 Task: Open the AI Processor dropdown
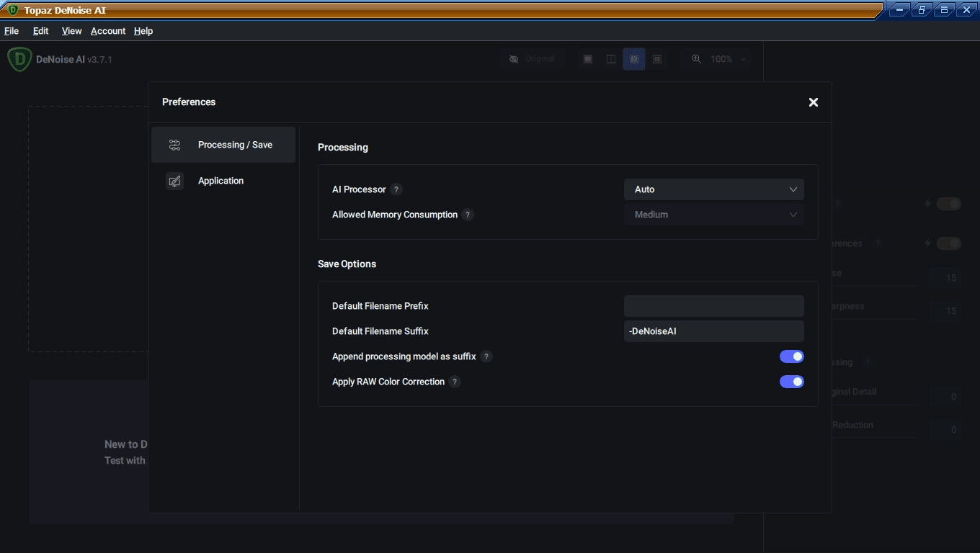pos(714,189)
